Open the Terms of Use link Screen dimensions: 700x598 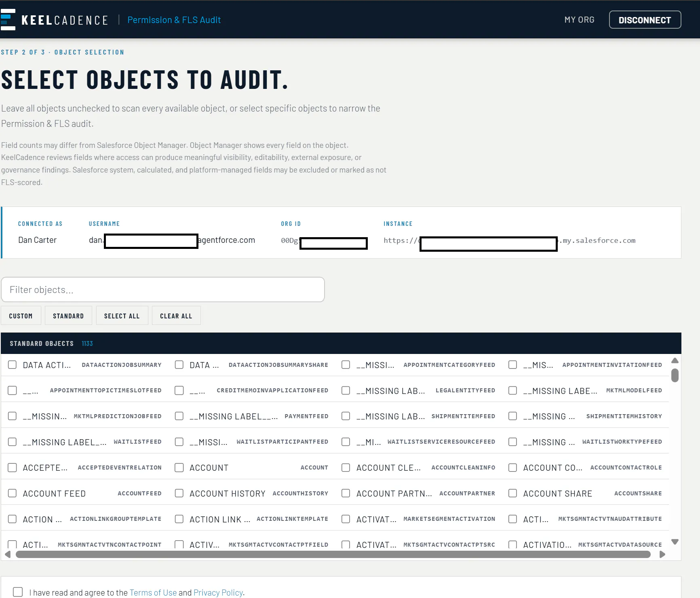tap(153, 592)
